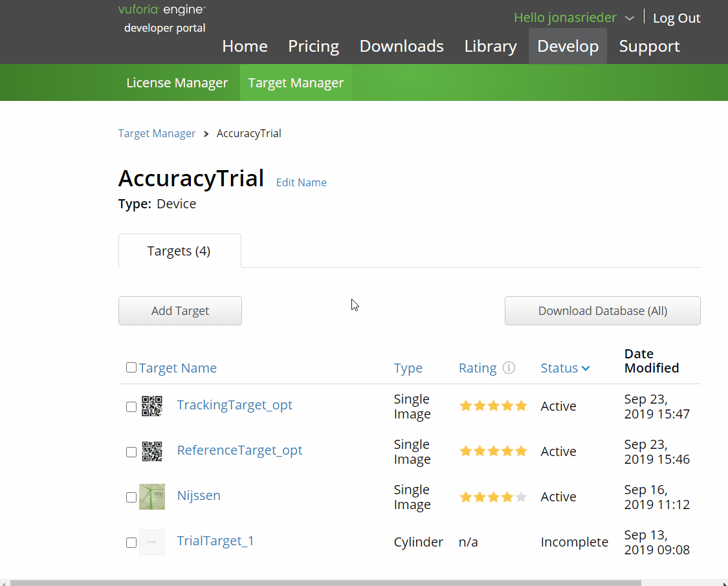Sort by the Status column arrow
The height and width of the screenshot is (586, 728).
point(586,369)
